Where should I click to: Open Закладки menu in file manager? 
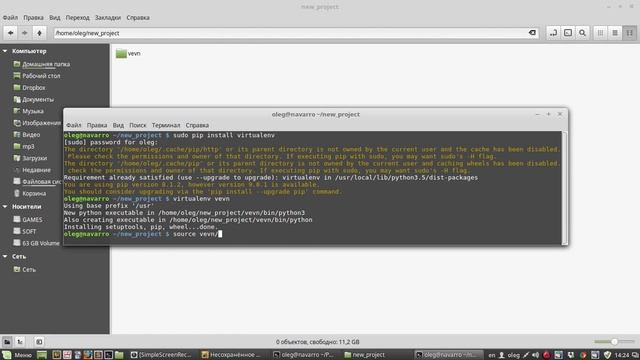(x=108, y=18)
